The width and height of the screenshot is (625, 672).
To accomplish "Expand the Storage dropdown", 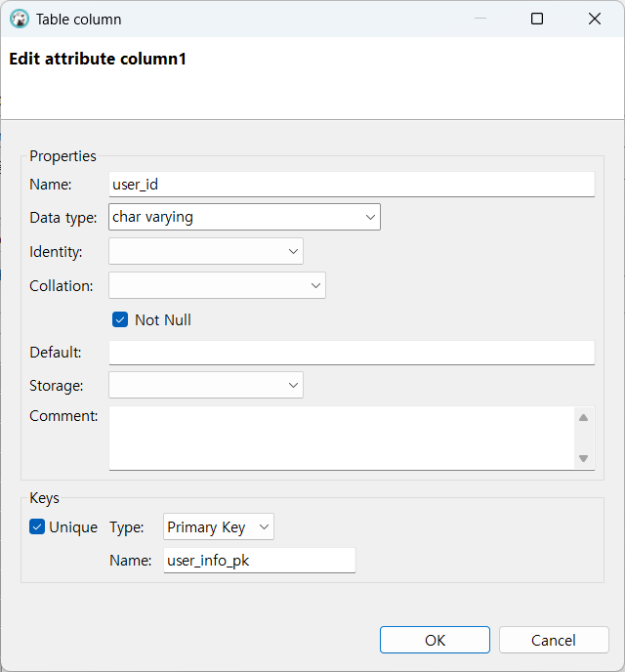I will (293, 385).
